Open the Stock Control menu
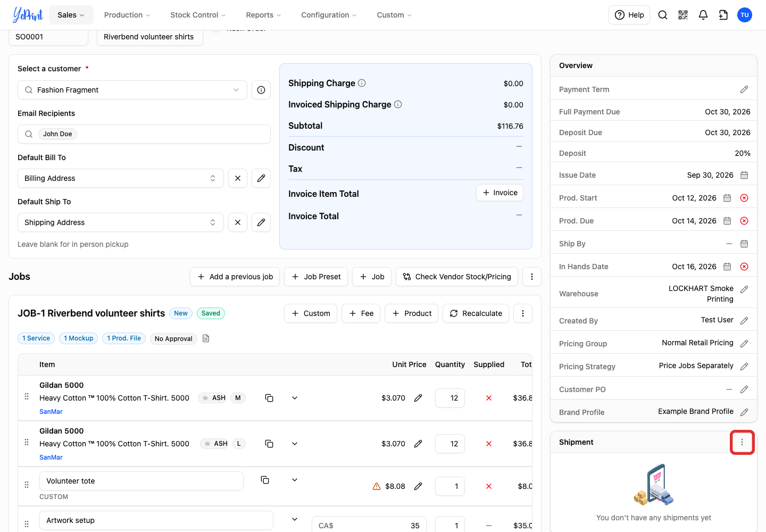 tap(198, 15)
